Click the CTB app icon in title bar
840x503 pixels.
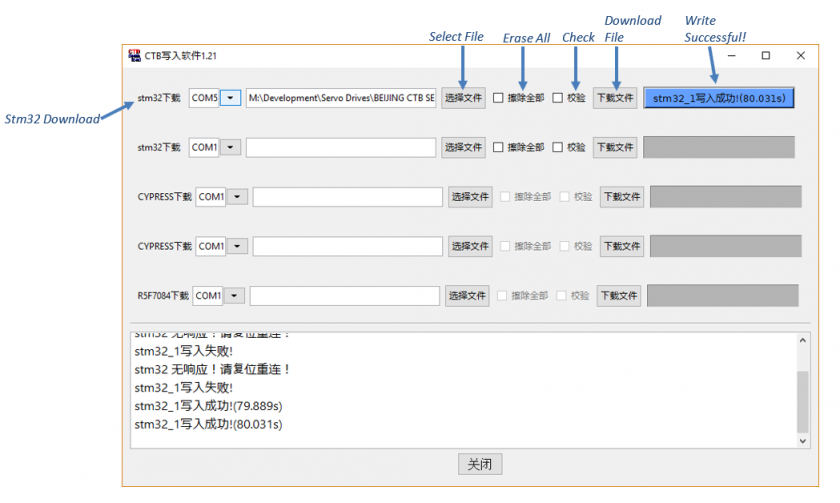click(135, 56)
